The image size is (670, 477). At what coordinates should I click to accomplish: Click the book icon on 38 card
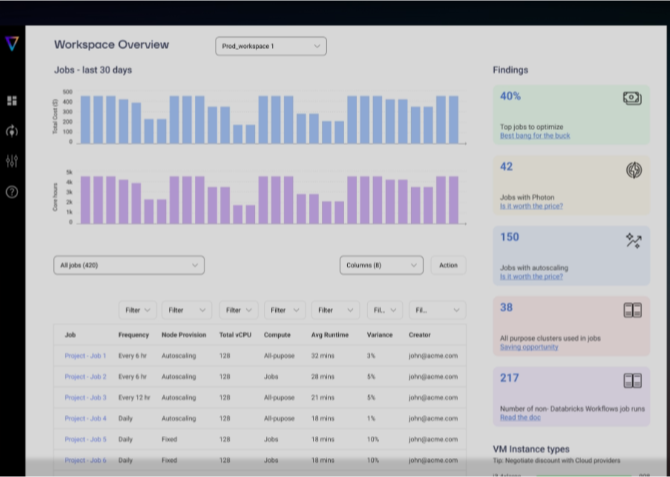(x=632, y=310)
